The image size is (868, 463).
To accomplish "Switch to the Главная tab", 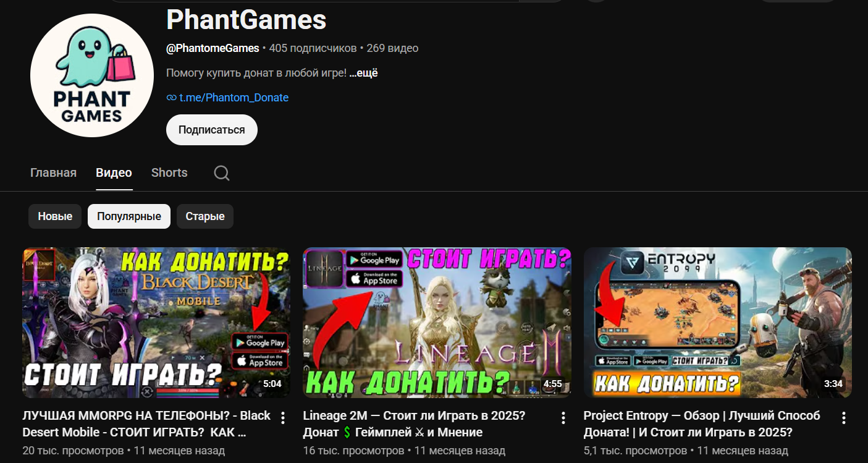I will click(x=53, y=172).
